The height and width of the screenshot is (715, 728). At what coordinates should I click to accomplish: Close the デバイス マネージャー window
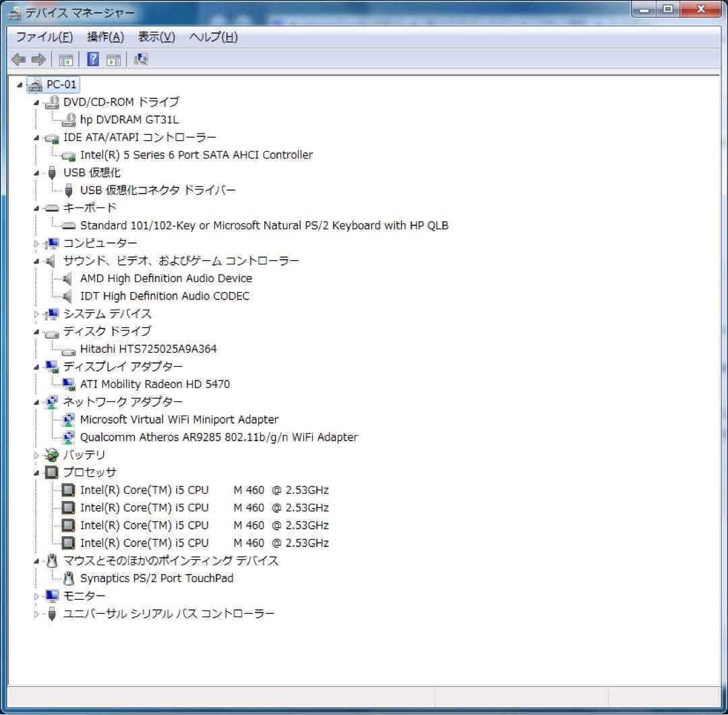(701, 9)
